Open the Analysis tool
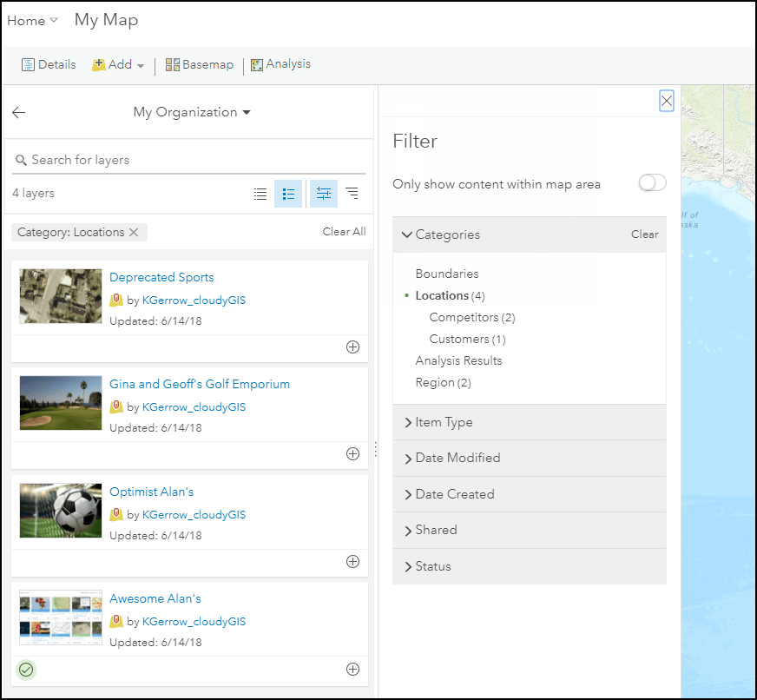Viewport: 757px width, 700px height. pos(280,64)
